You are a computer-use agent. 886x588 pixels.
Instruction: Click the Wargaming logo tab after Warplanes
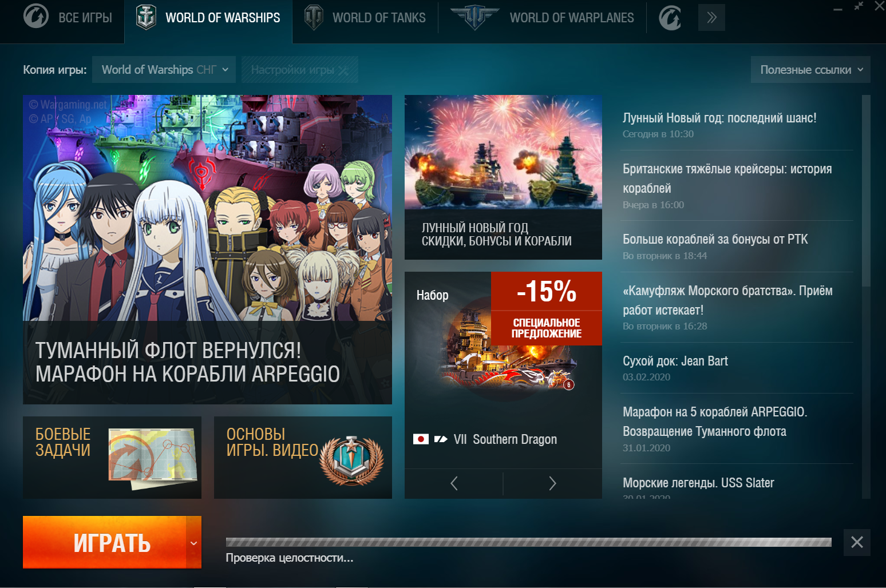[x=670, y=17]
